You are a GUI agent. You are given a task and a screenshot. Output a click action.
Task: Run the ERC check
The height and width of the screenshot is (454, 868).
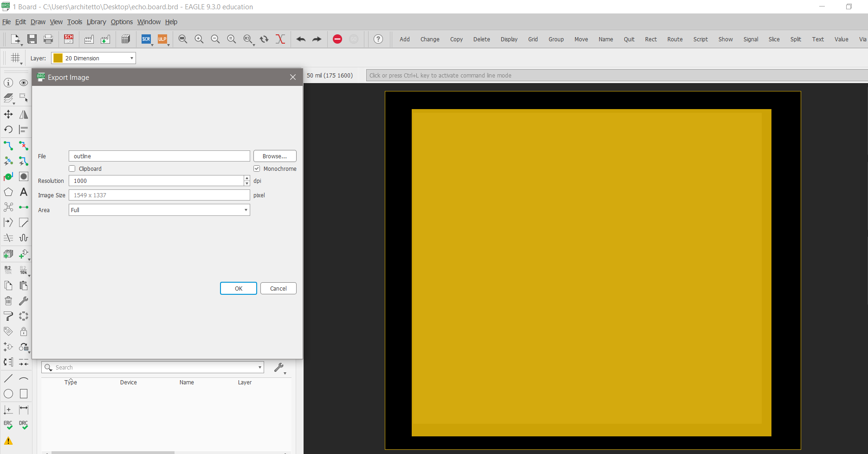click(8, 425)
